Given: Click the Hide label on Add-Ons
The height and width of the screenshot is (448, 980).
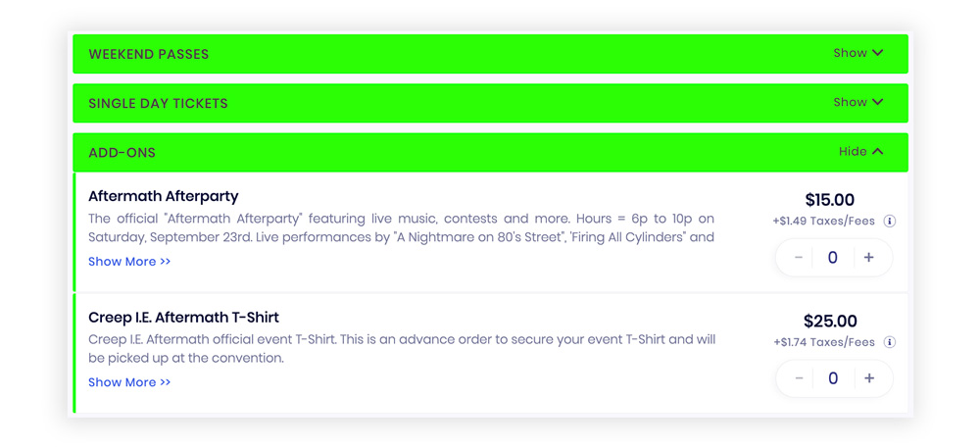Looking at the screenshot, I should coord(853,152).
